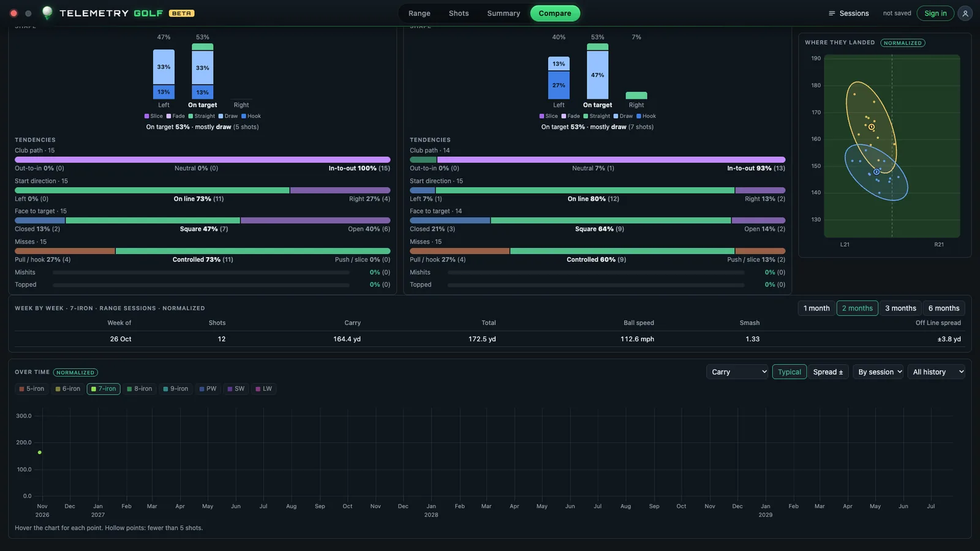Switch to the Shots tab
Screen dimensions: 980x551
point(459,13)
